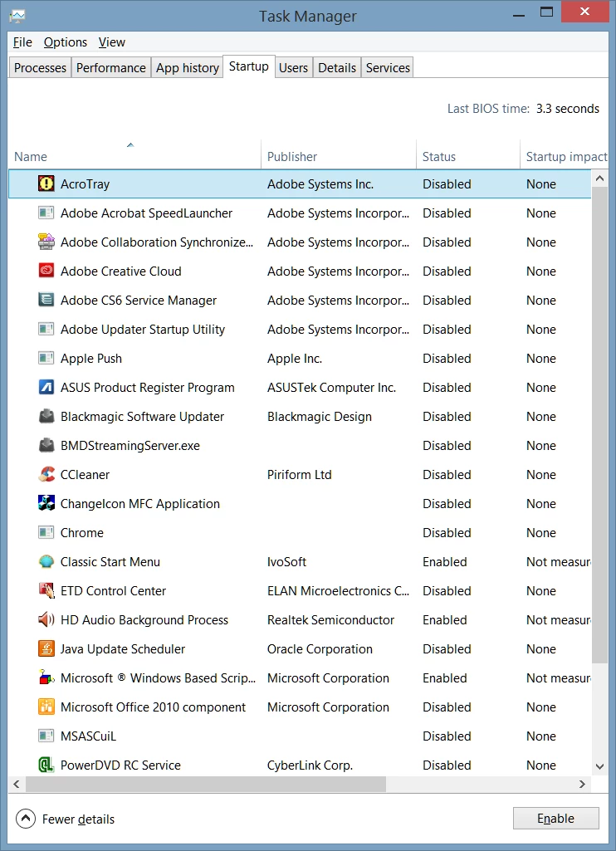
Task: Click the Blackmagic Software Updater icon
Action: [46, 416]
